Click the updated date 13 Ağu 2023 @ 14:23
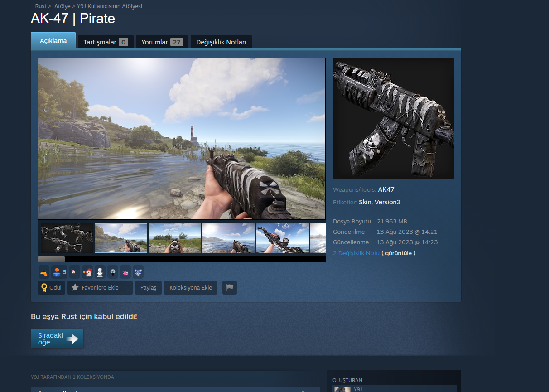 coord(407,242)
